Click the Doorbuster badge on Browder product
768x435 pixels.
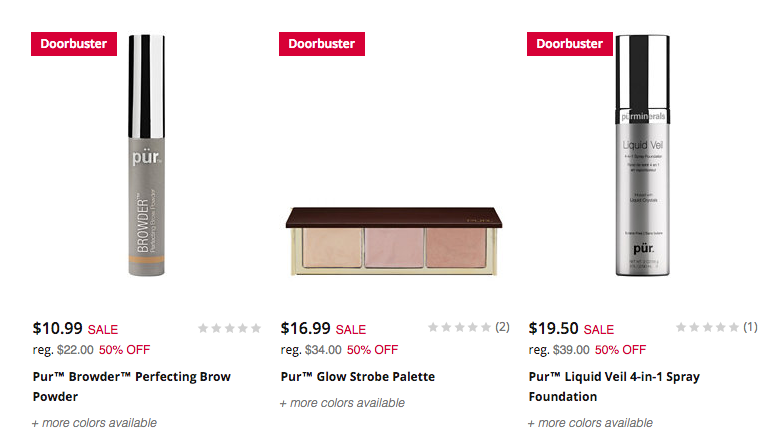point(74,44)
